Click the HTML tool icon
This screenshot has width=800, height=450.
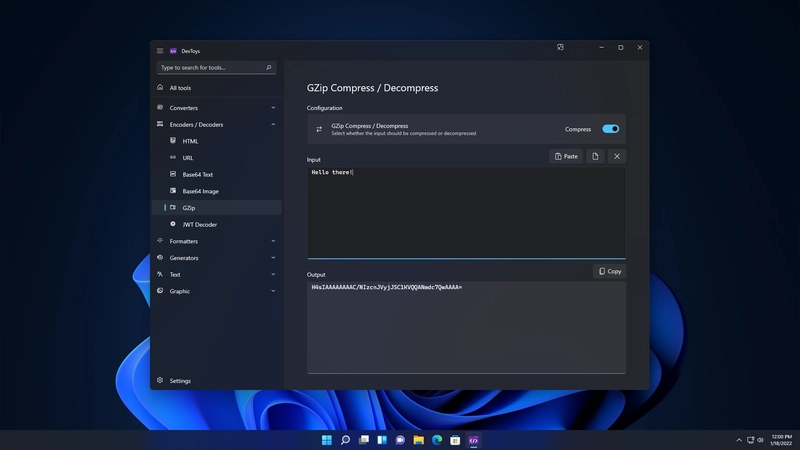(173, 141)
